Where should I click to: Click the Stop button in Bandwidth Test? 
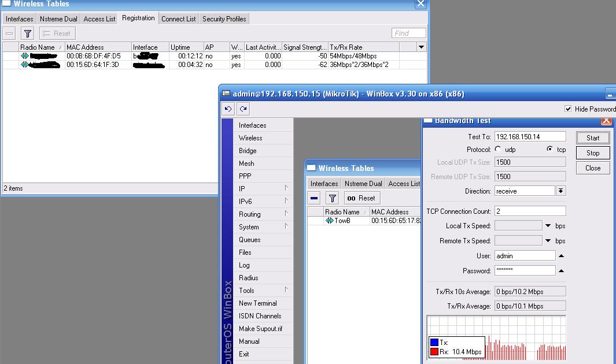point(593,153)
